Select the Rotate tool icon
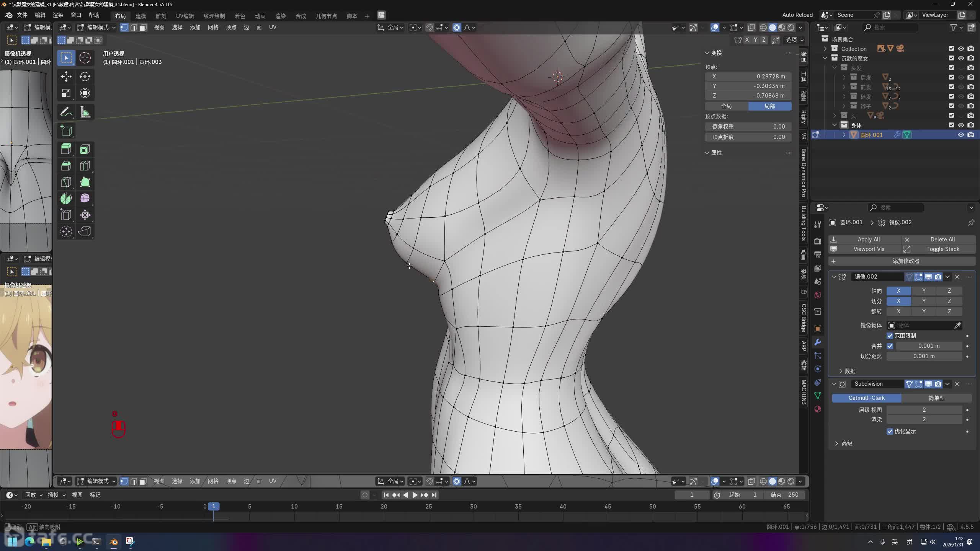 [85, 77]
